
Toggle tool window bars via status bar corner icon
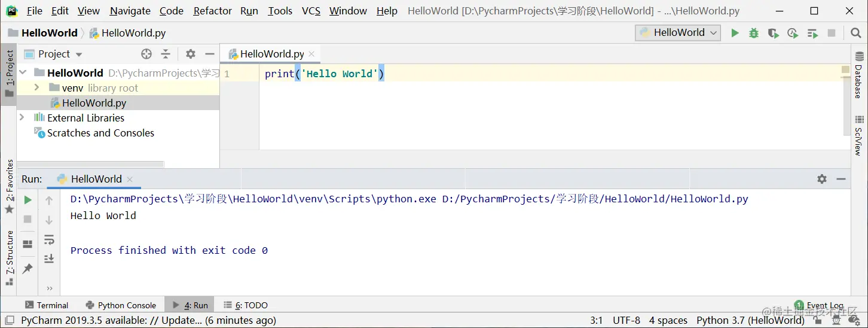pyautogui.click(x=10, y=321)
